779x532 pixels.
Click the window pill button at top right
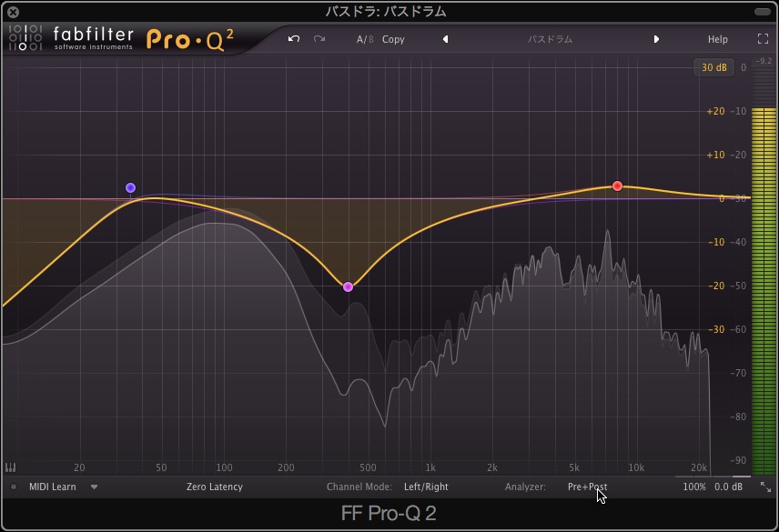coord(762,12)
